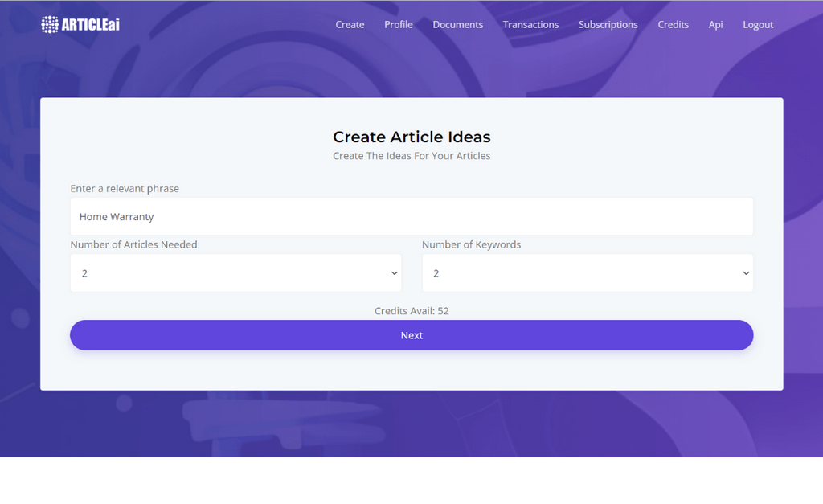Check the Credits page link
823x504 pixels.
click(x=673, y=25)
